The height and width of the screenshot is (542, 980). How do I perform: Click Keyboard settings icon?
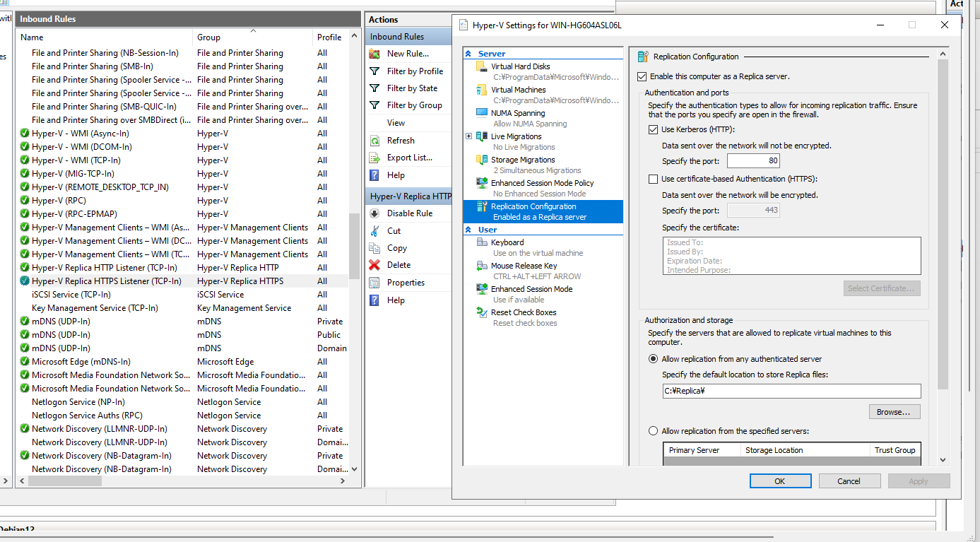point(482,242)
